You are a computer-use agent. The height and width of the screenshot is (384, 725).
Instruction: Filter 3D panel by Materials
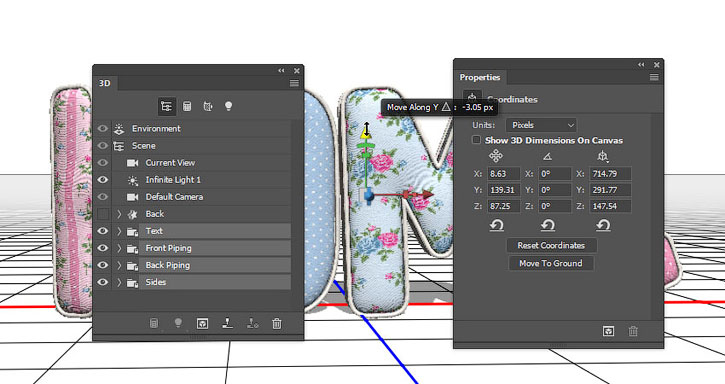208,106
